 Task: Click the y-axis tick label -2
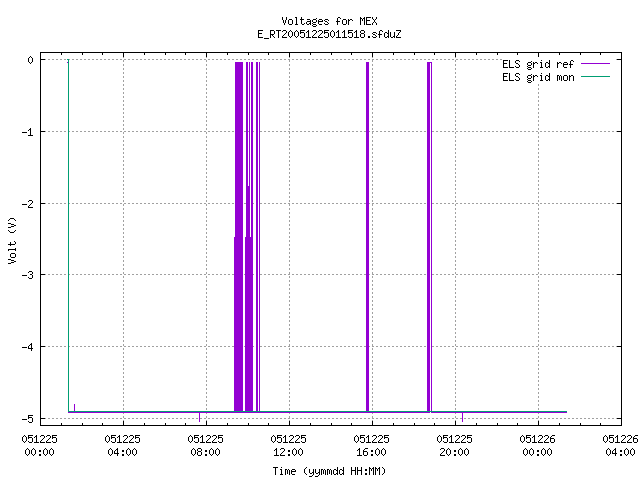tap(28, 204)
